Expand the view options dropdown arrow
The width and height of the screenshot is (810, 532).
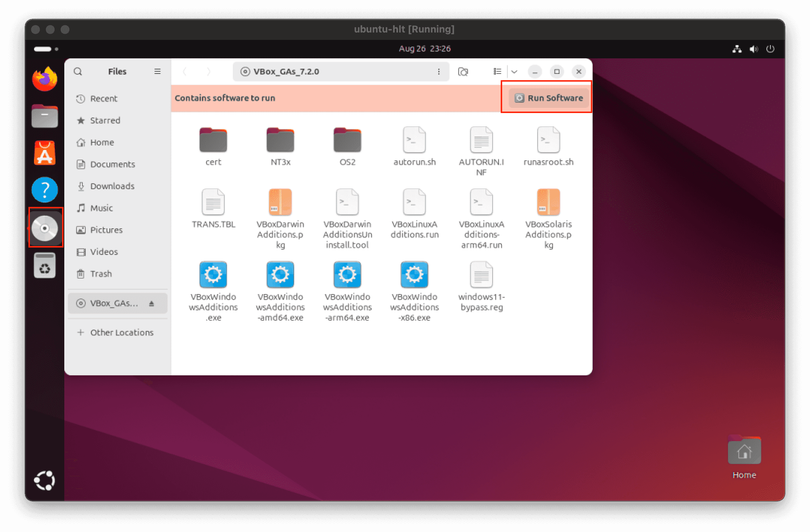514,71
